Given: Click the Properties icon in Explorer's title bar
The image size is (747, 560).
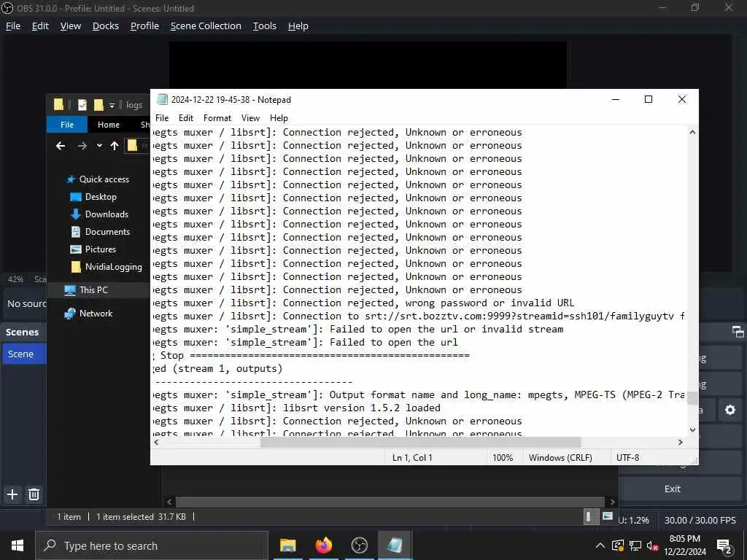Looking at the screenshot, I should (82, 105).
